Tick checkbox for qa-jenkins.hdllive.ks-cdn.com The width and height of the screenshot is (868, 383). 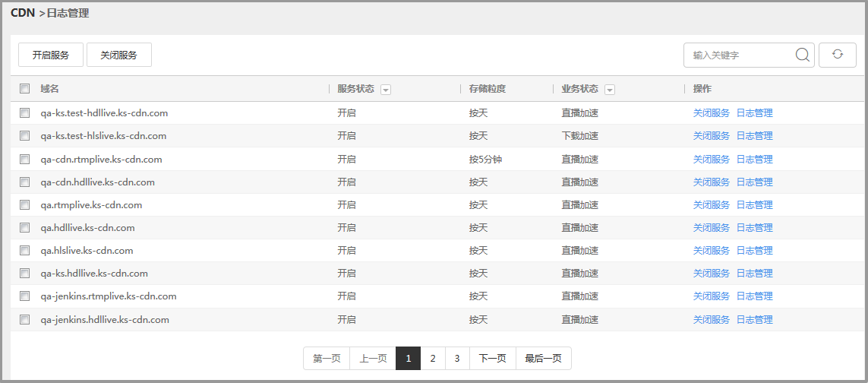click(25, 319)
